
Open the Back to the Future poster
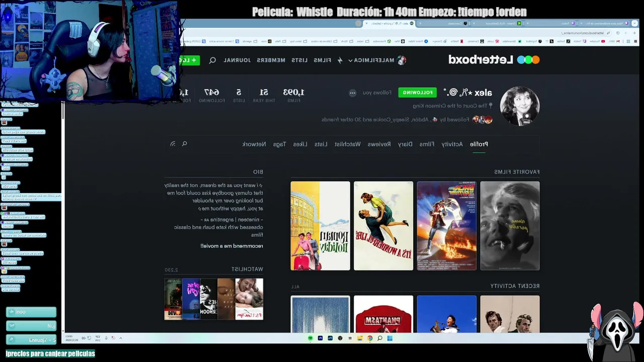click(446, 226)
